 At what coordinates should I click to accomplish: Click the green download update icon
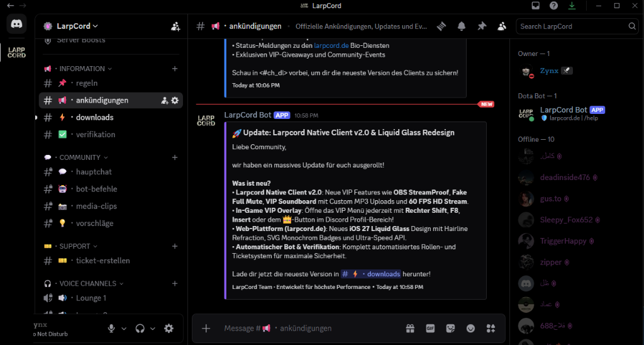pos(572,6)
